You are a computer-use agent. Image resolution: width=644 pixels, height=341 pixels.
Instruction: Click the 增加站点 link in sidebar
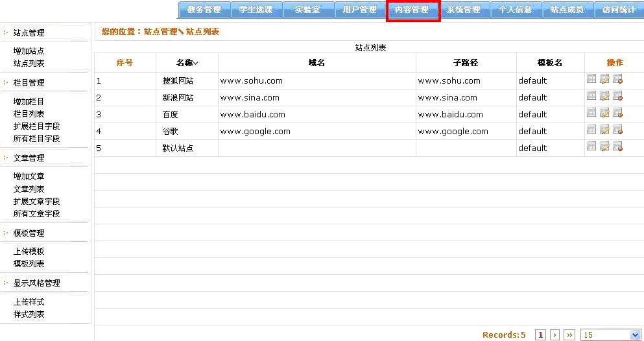point(29,51)
